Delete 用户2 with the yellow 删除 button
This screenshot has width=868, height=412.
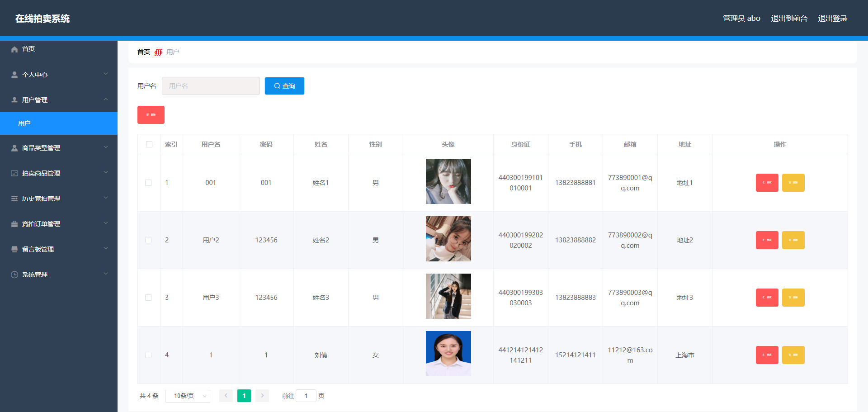pos(793,240)
